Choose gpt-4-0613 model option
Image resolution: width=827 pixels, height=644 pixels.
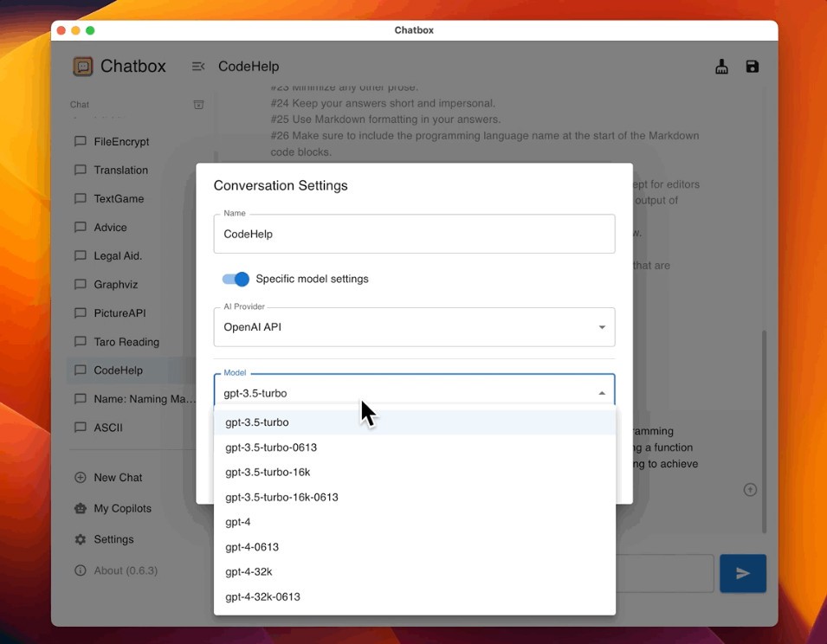coord(415,547)
